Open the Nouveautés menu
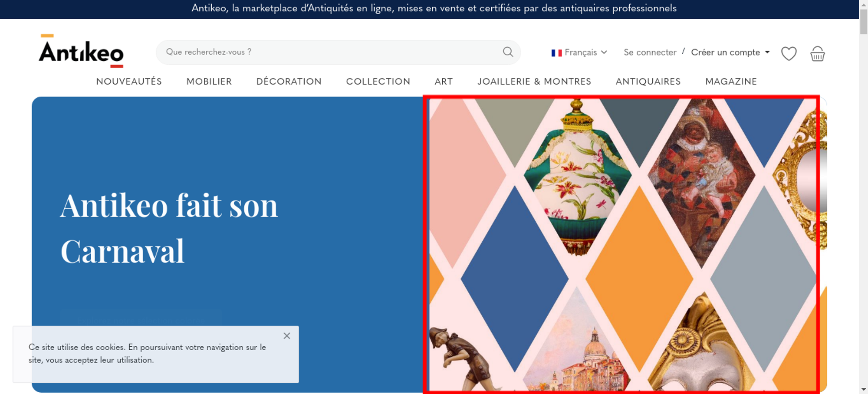The image size is (868, 394). coord(129,82)
